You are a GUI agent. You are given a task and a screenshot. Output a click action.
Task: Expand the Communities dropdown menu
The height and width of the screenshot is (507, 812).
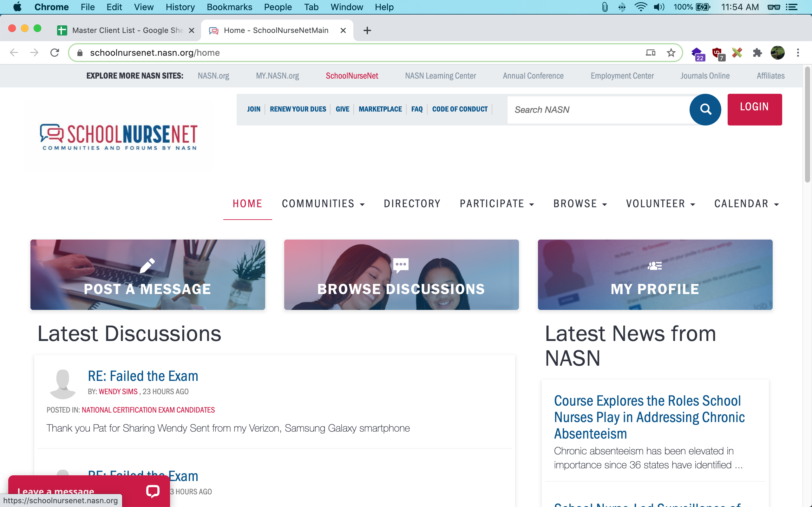(323, 203)
